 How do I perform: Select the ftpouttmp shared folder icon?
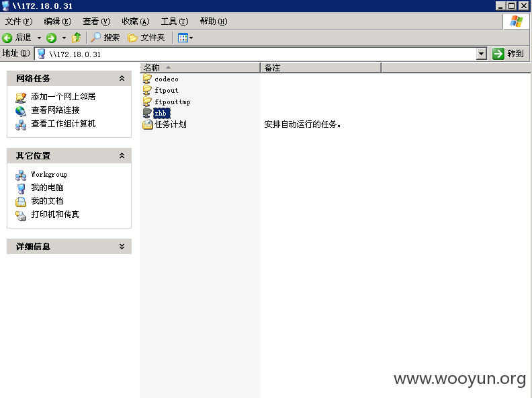pyautogui.click(x=147, y=102)
